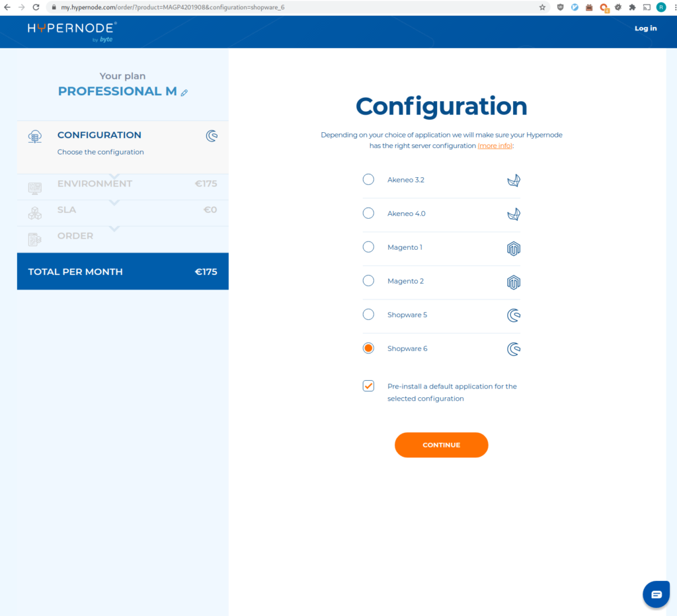
Task: Open the extensions puzzle icon
Action: tap(632, 7)
